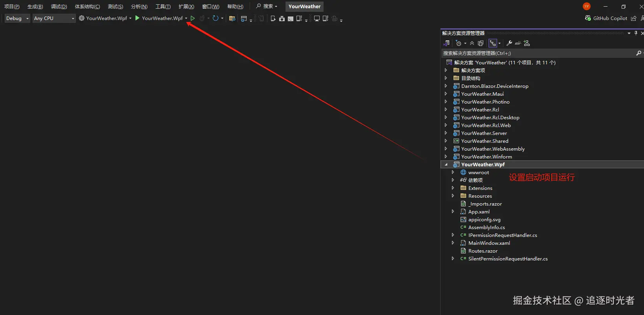Open the 扩展(X) extensions menu
Image resolution: width=644 pixels, height=315 pixels.
click(x=186, y=6)
